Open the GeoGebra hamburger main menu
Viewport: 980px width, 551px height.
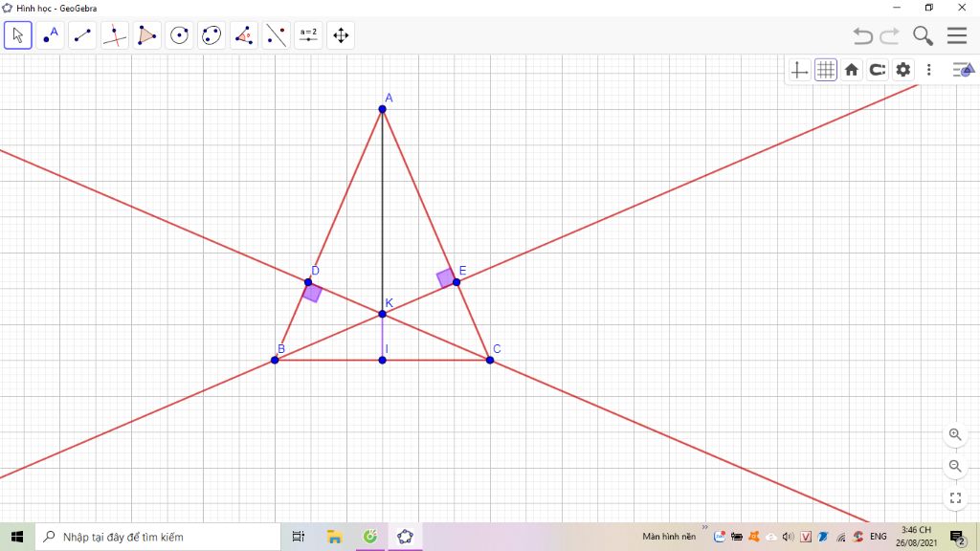(957, 35)
